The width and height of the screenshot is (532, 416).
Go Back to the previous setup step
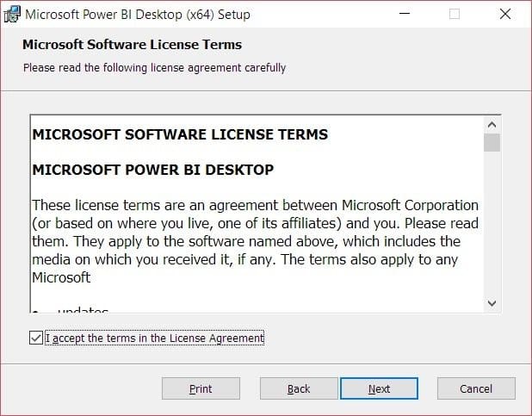pyautogui.click(x=299, y=388)
